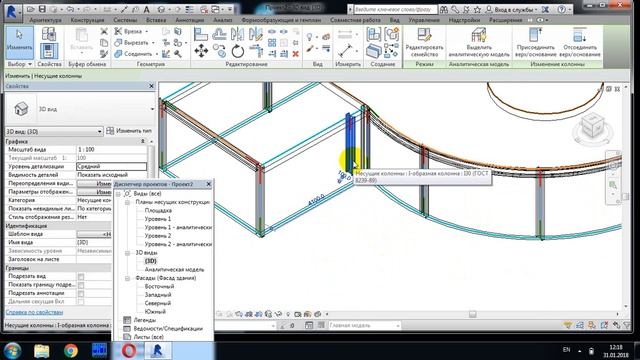Select Уровень 1 in project browser
The height and width of the screenshot is (360, 640).
pos(158,219)
